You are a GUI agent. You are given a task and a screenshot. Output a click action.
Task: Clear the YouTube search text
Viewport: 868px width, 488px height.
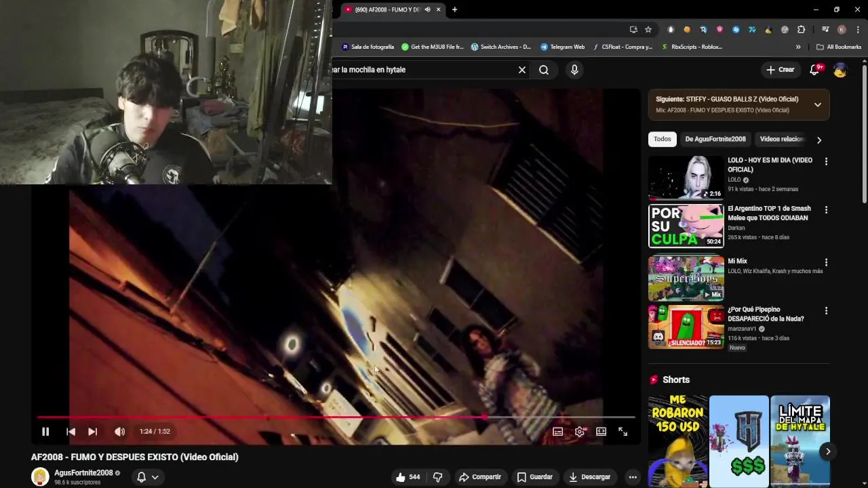click(x=522, y=69)
